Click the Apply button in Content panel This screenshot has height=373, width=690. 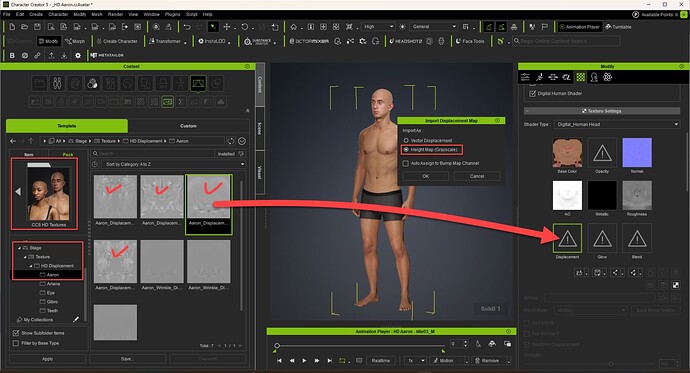pyautogui.click(x=48, y=359)
